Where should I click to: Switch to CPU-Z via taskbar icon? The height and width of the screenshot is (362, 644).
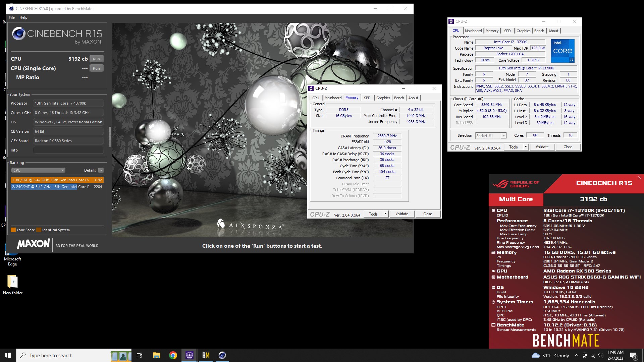190,355
